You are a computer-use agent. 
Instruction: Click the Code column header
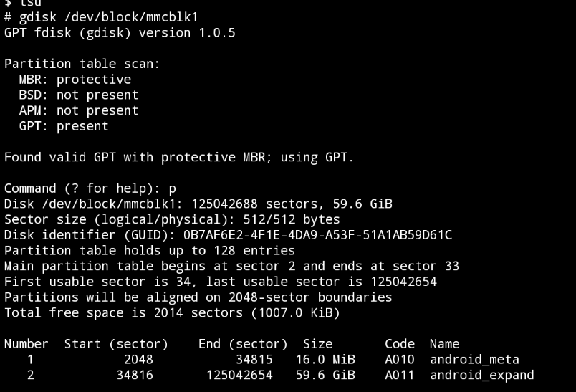(400, 344)
